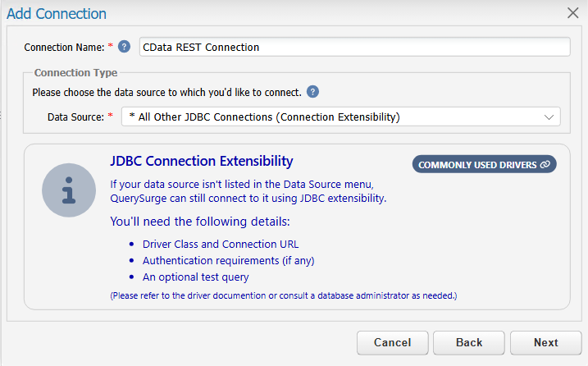Image resolution: width=588 pixels, height=366 pixels.
Task: Show help for choosing the data source
Action: pos(312,92)
